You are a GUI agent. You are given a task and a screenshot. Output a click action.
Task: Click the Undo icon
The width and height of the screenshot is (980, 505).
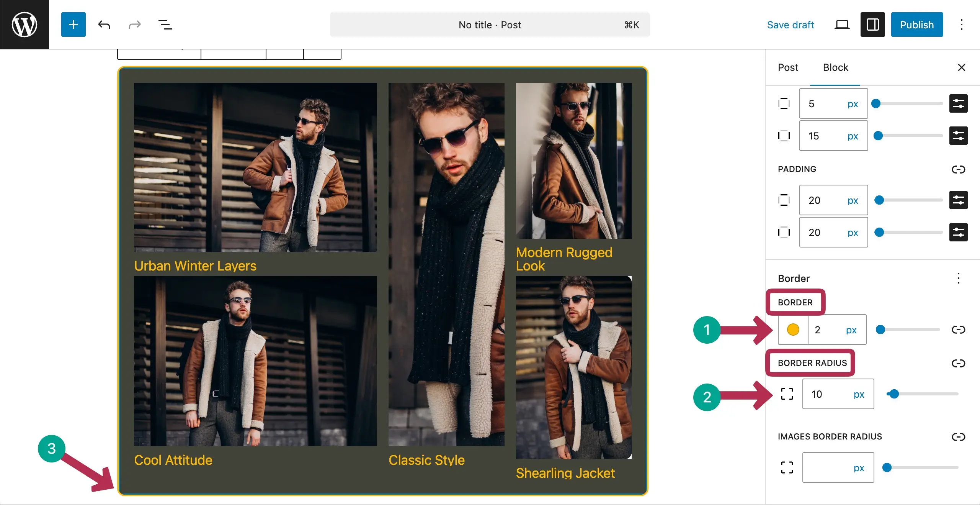pyautogui.click(x=104, y=25)
